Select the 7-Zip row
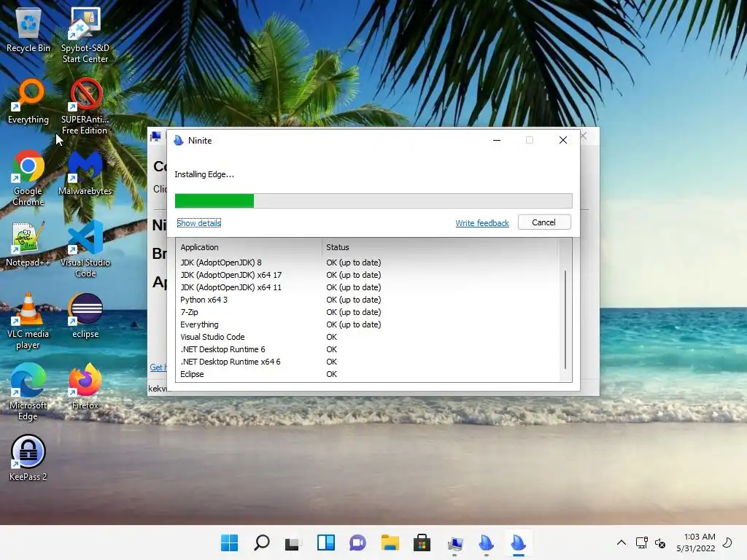 pyautogui.click(x=366, y=312)
